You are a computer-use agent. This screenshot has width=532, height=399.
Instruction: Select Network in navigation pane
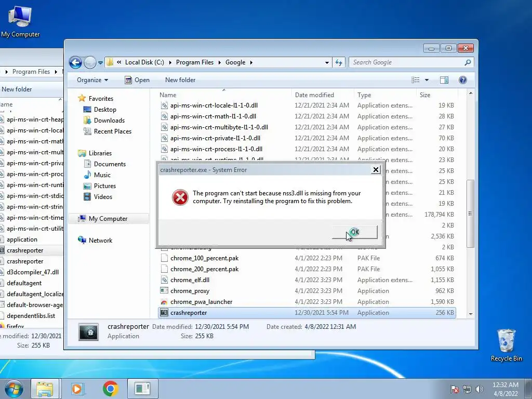coord(100,241)
